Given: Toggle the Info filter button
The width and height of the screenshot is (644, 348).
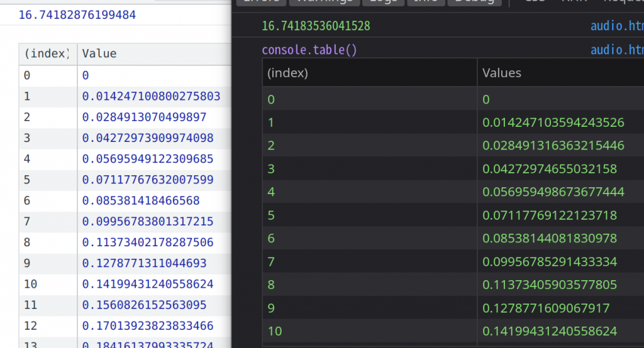Looking at the screenshot, I should tap(426, 2).
